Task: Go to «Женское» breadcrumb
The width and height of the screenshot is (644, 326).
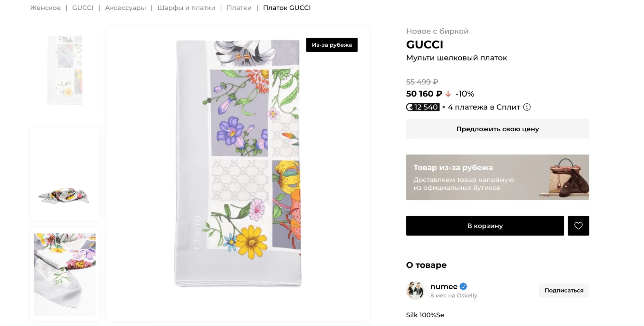Action: click(45, 8)
